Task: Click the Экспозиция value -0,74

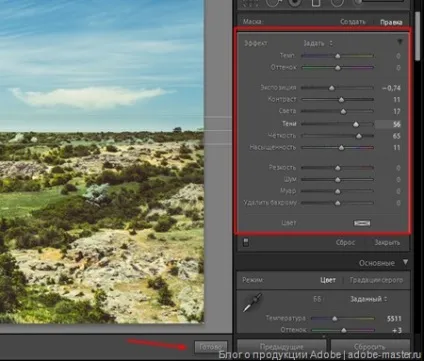Action: (391, 88)
